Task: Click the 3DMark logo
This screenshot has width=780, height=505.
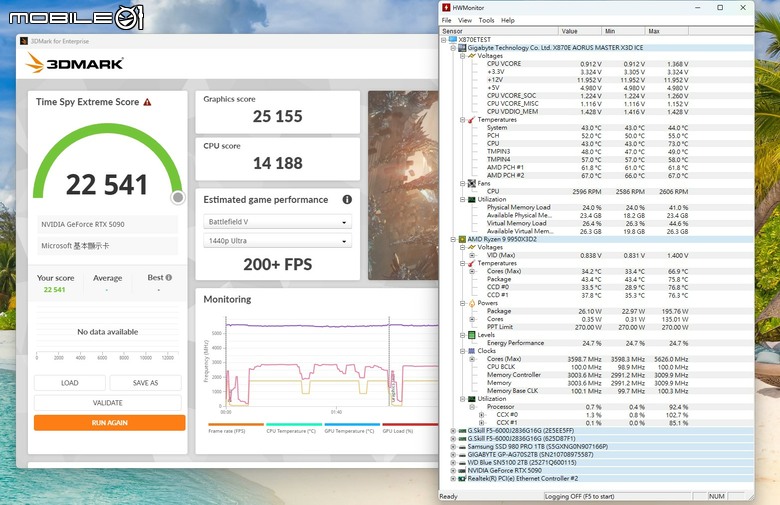Action: pos(75,63)
